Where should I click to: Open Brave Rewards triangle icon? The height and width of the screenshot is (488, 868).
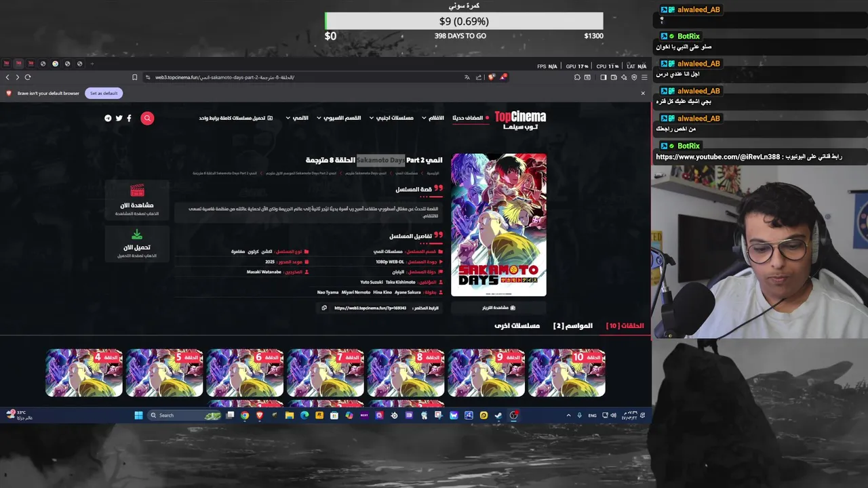[x=503, y=77]
